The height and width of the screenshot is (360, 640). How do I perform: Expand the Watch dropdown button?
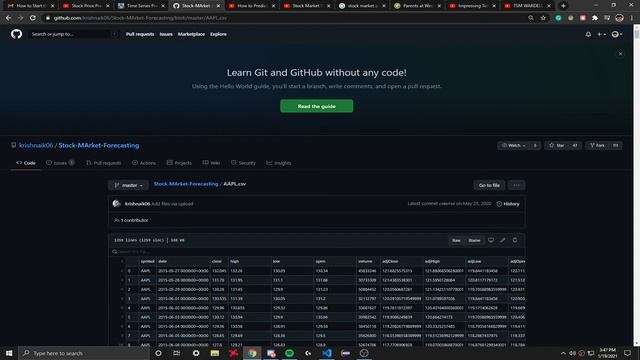tap(513, 145)
